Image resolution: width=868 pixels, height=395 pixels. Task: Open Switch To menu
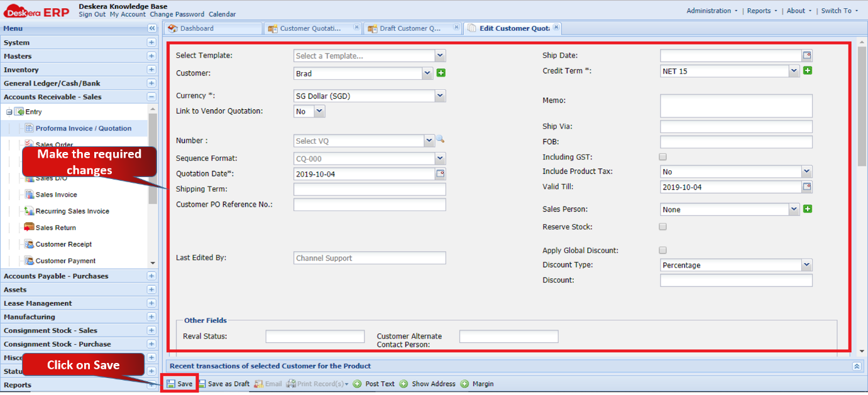[x=840, y=11]
